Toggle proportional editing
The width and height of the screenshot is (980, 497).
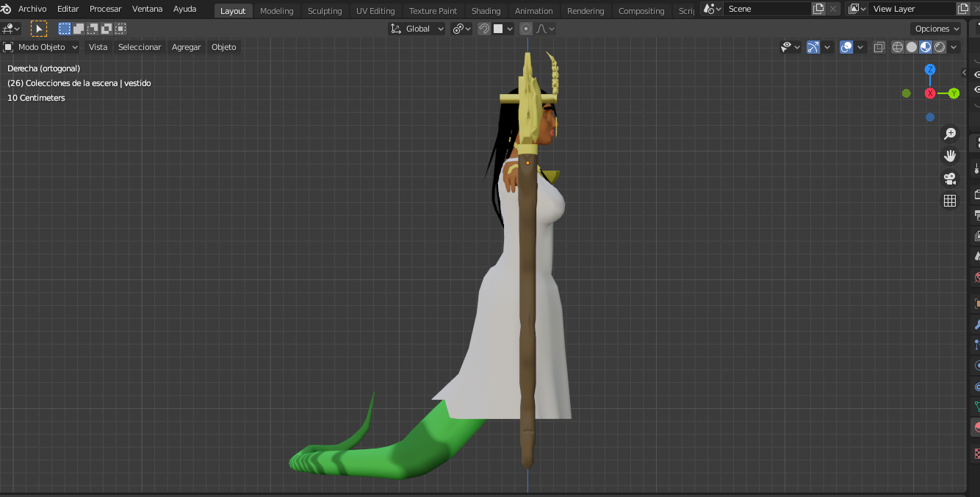(526, 29)
